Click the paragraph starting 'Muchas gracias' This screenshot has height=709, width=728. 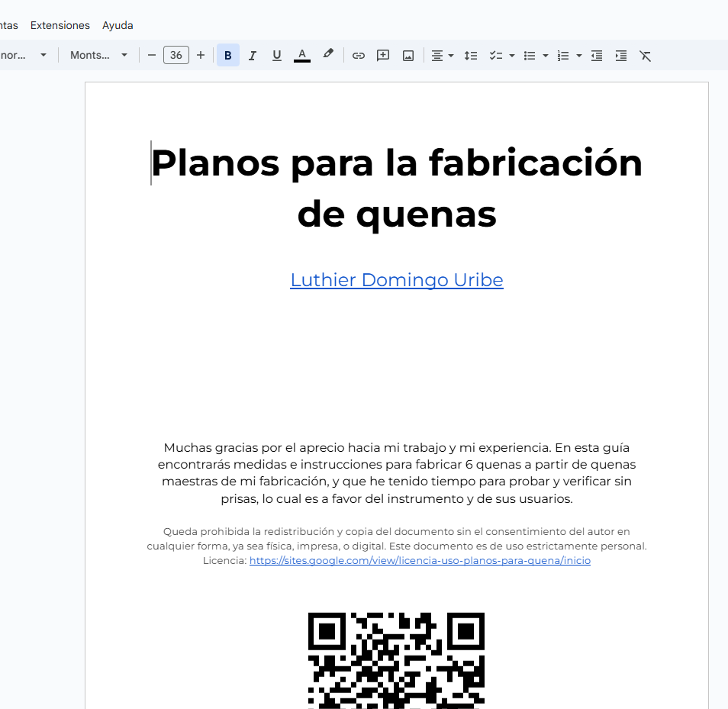(x=397, y=472)
